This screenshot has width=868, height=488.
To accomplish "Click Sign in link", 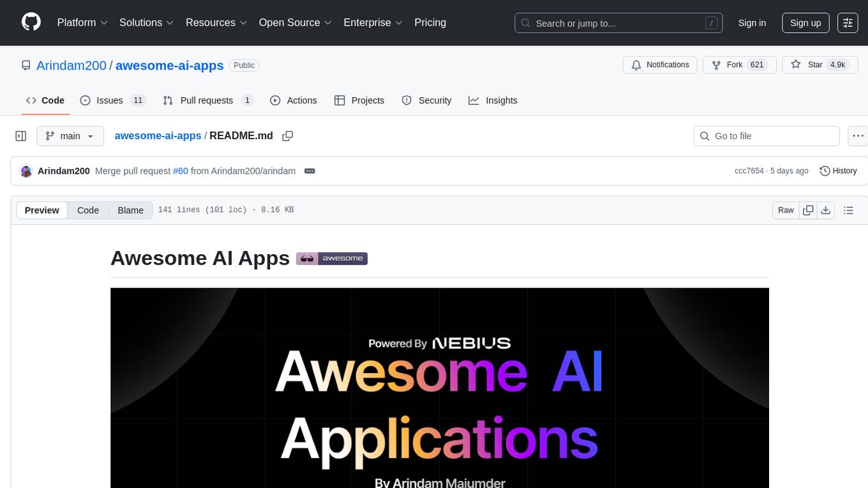I will pyautogui.click(x=752, y=23).
